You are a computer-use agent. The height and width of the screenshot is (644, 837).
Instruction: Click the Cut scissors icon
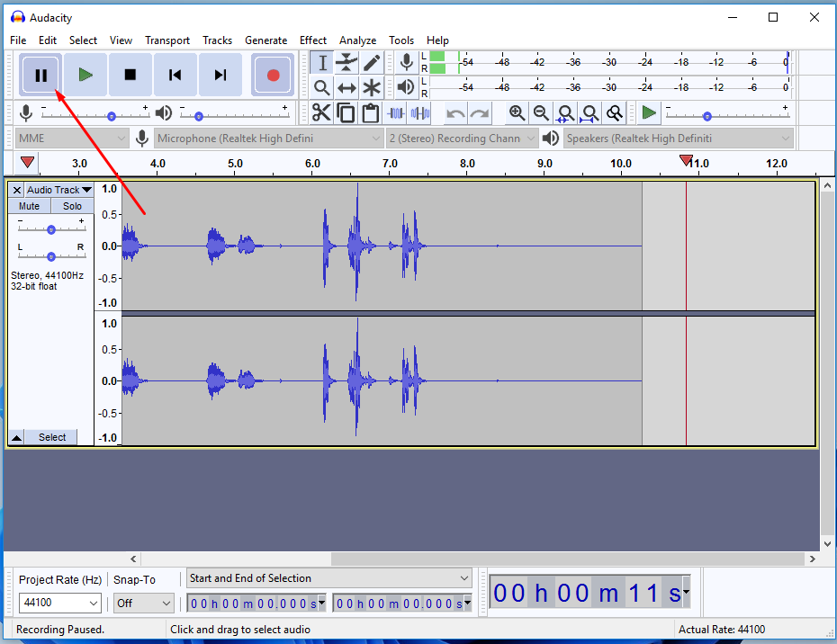[x=321, y=112]
